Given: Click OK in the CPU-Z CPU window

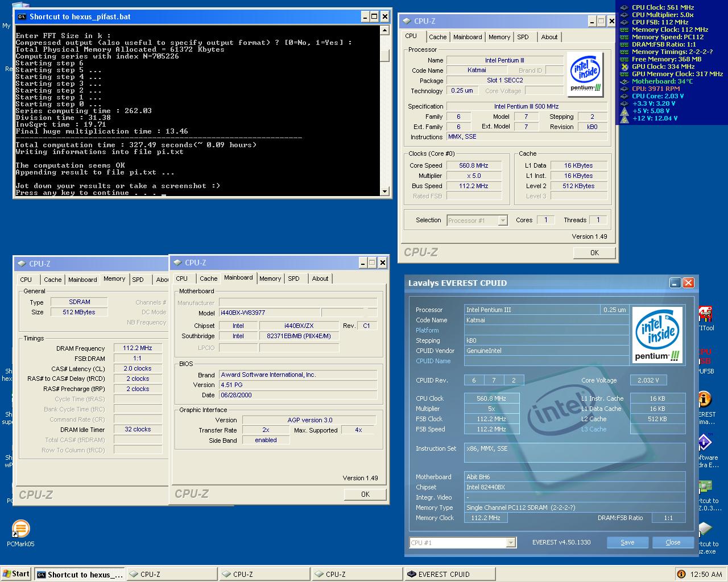Looking at the screenshot, I should (x=594, y=253).
